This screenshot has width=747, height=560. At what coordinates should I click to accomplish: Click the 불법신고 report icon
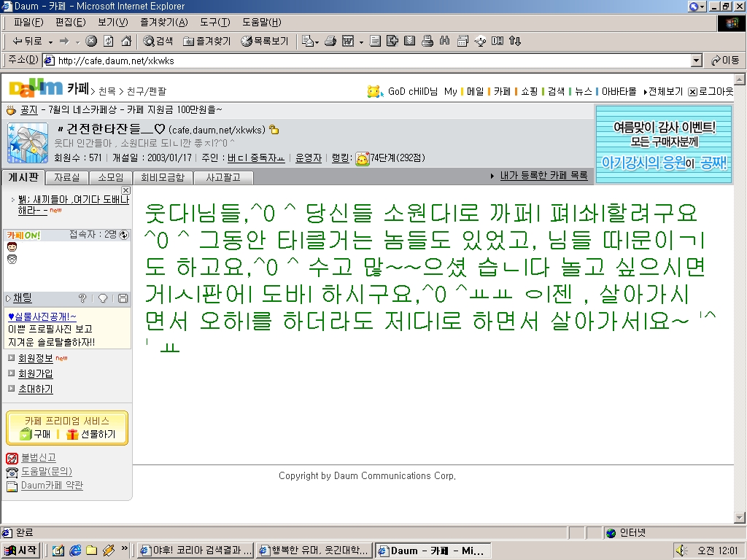tap(12, 458)
